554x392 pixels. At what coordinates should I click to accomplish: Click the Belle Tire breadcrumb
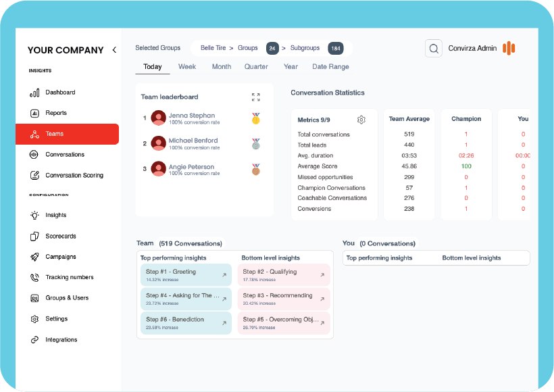click(213, 48)
